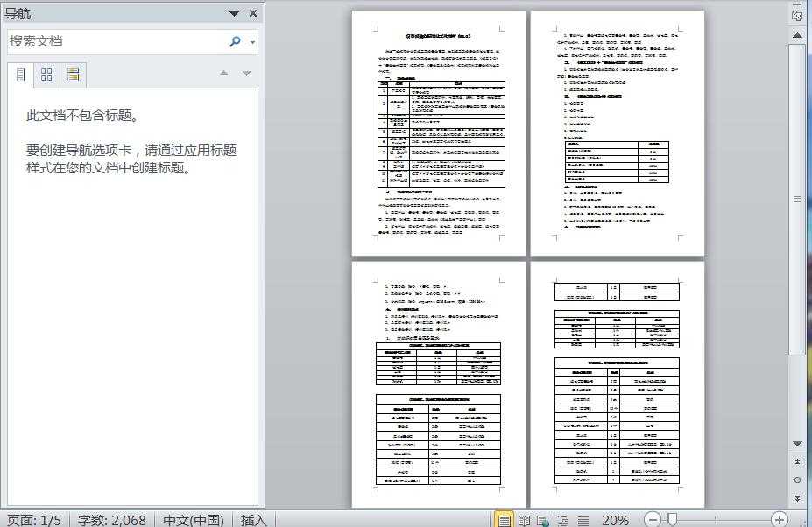Image resolution: width=812 pixels, height=527 pixels.
Task: Click the magnifier search icon in navigation pane
Action: tap(235, 41)
